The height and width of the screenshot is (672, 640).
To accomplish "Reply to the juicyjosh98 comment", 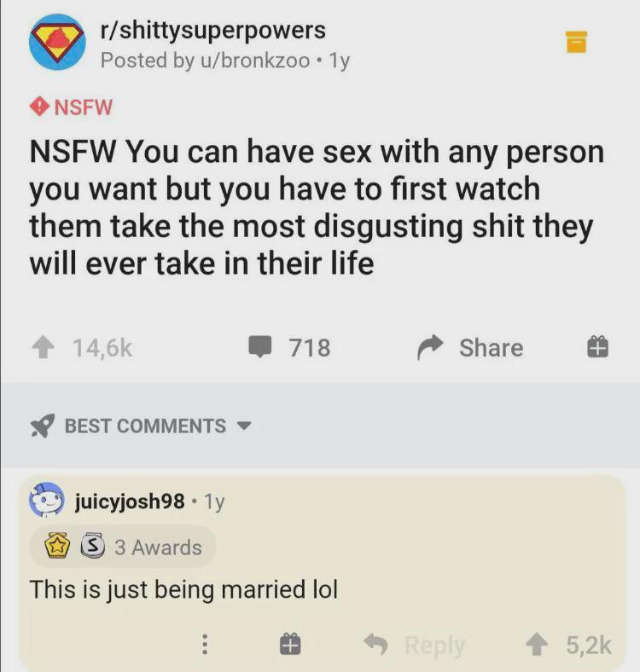I will click(x=415, y=644).
